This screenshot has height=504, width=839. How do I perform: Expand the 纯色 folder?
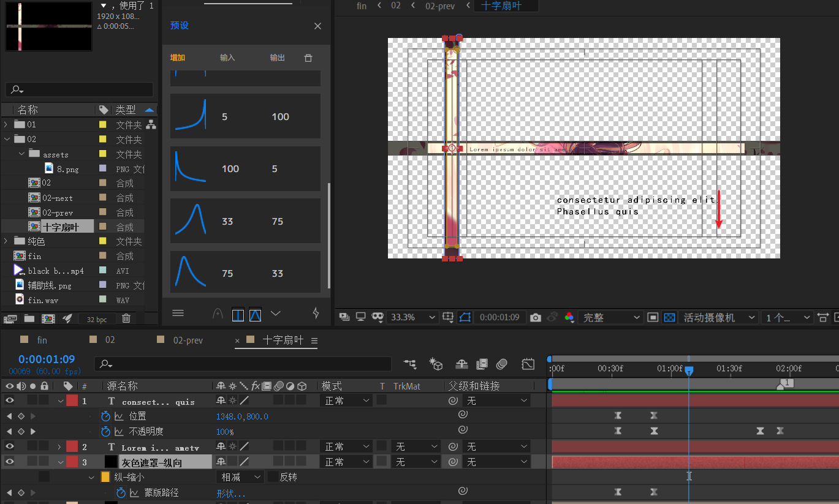(x=6, y=241)
